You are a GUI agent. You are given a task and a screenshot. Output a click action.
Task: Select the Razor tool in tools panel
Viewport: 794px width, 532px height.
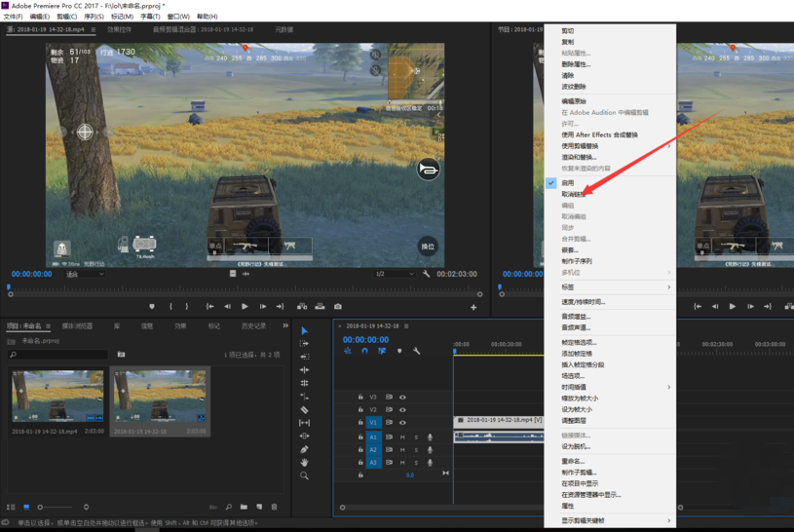(x=304, y=410)
